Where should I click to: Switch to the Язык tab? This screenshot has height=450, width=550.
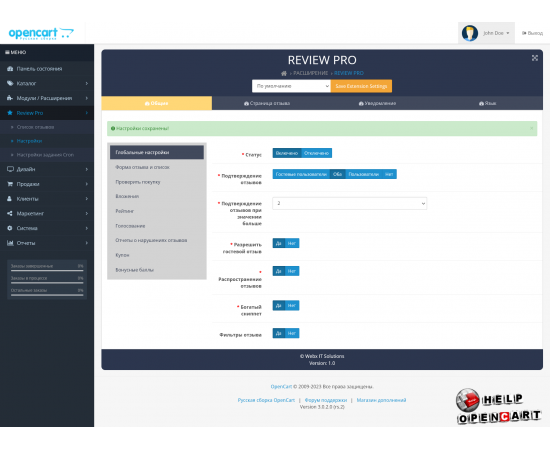click(488, 103)
